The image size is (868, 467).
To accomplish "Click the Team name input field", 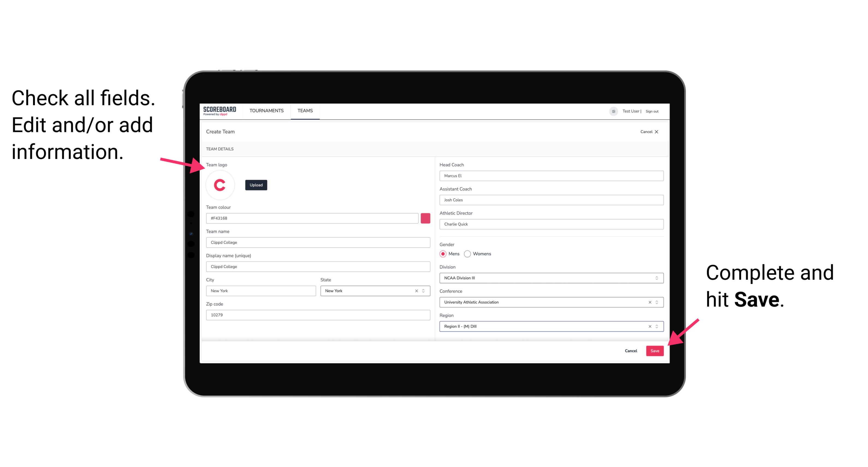I will pos(319,242).
